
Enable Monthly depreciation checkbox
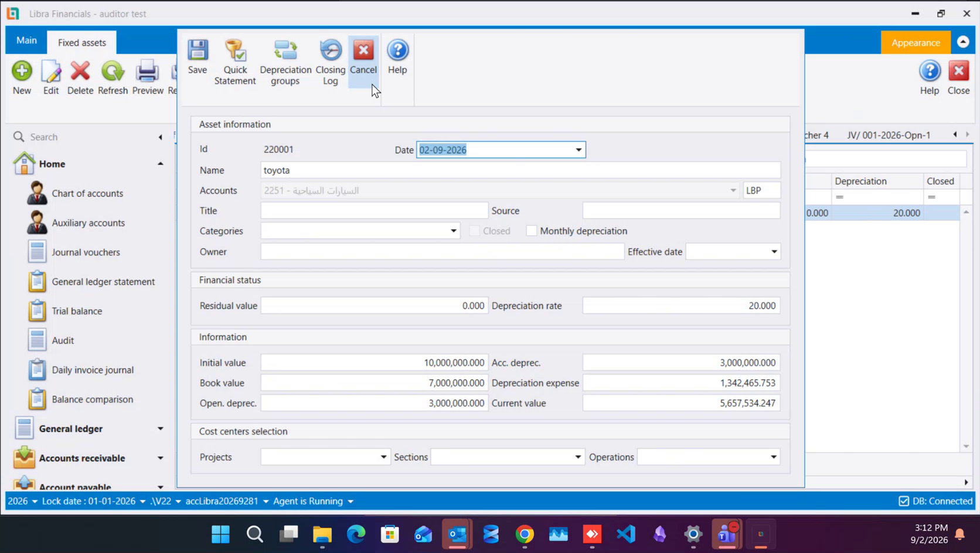tap(532, 231)
